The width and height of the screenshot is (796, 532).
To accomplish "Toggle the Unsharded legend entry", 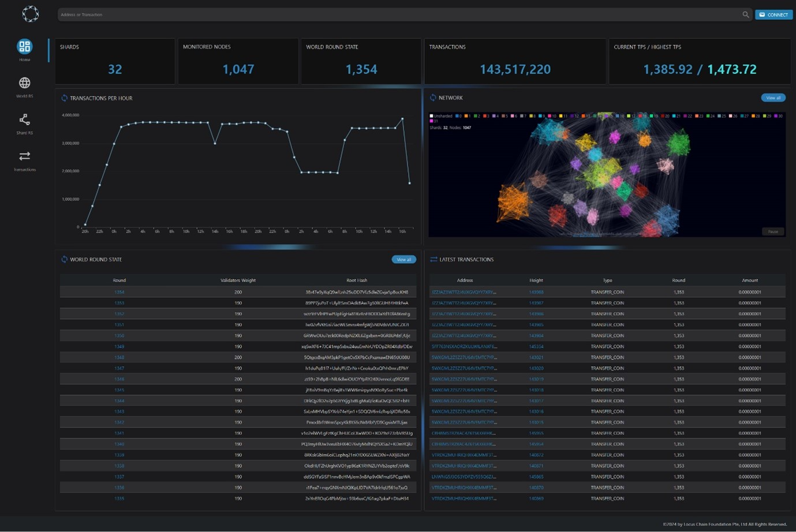I will coord(442,116).
